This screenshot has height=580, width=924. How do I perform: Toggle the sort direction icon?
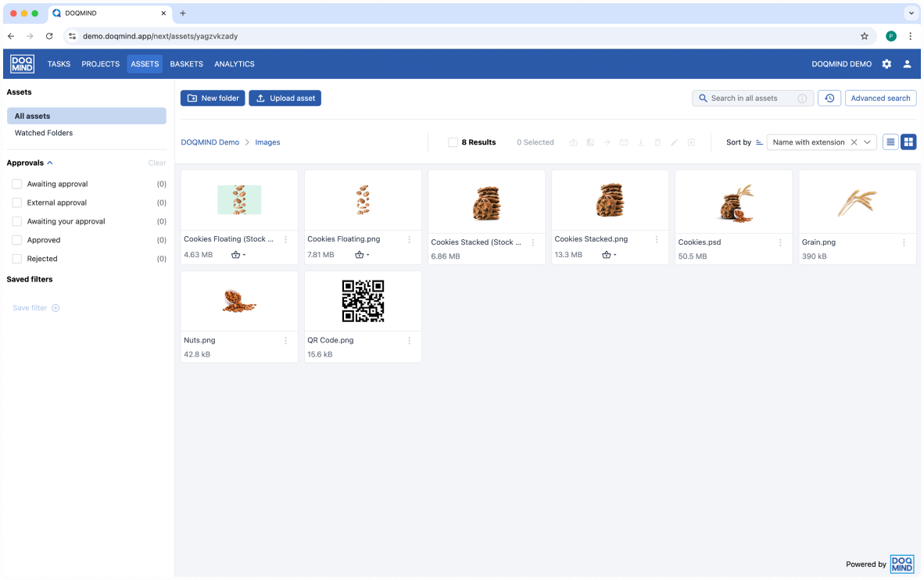click(759, 142)
